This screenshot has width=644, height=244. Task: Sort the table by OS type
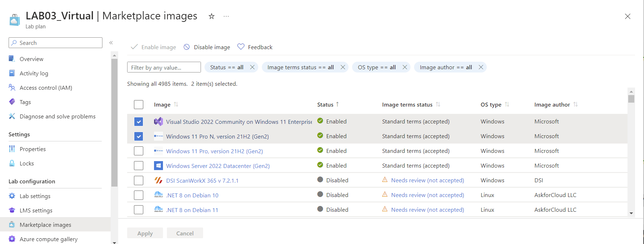(x=495, y=104)
